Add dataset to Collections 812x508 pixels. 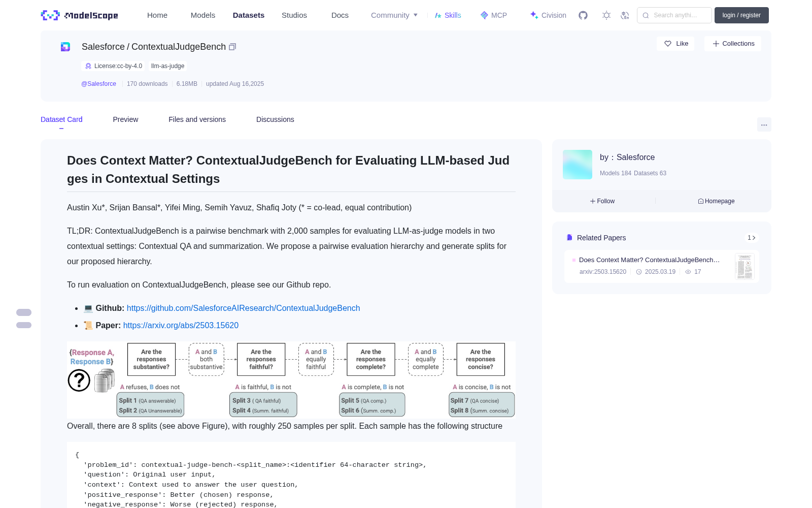733,44
